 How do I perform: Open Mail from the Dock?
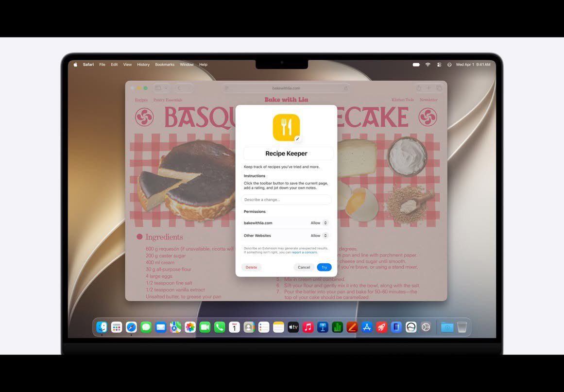161,327
